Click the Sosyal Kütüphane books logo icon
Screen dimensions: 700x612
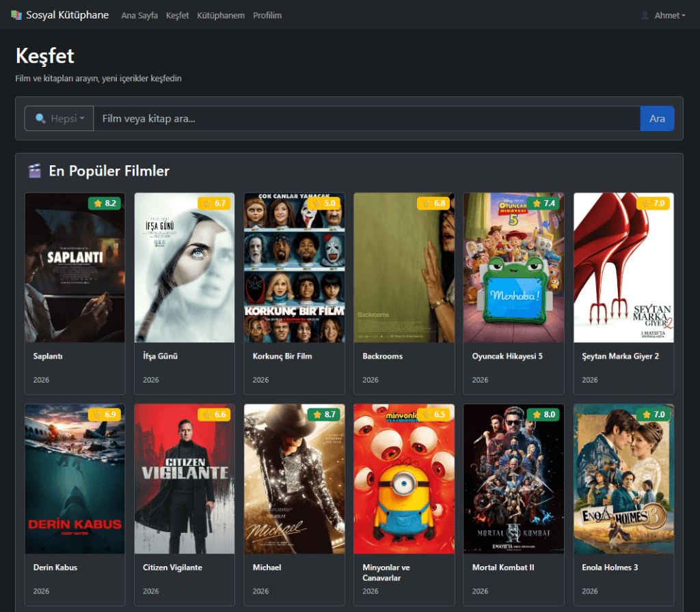tap(16, 15)
